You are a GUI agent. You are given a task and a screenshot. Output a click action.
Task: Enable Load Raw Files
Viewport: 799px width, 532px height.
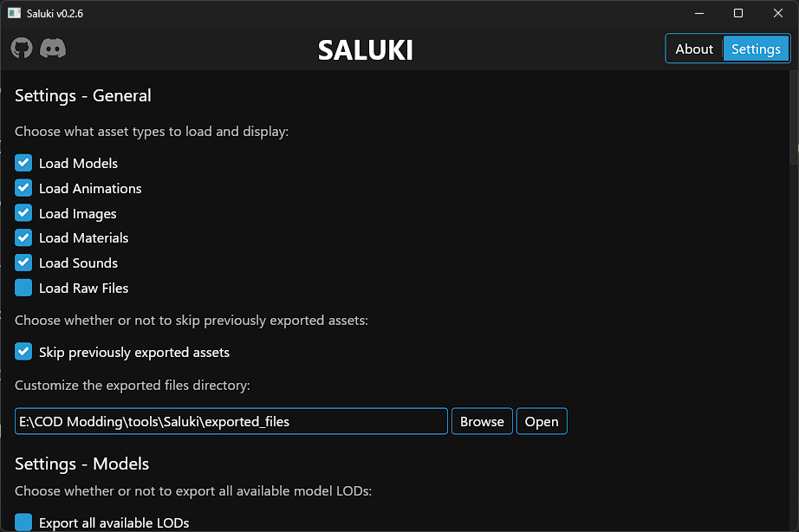[23, 288]
